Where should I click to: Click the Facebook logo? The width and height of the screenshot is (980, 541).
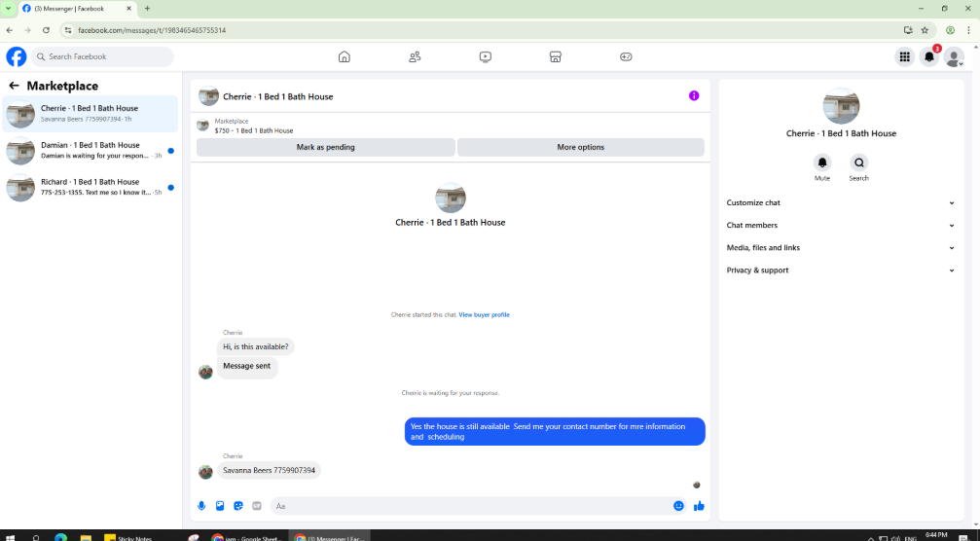pyautogui.click(x=17, y=56)
